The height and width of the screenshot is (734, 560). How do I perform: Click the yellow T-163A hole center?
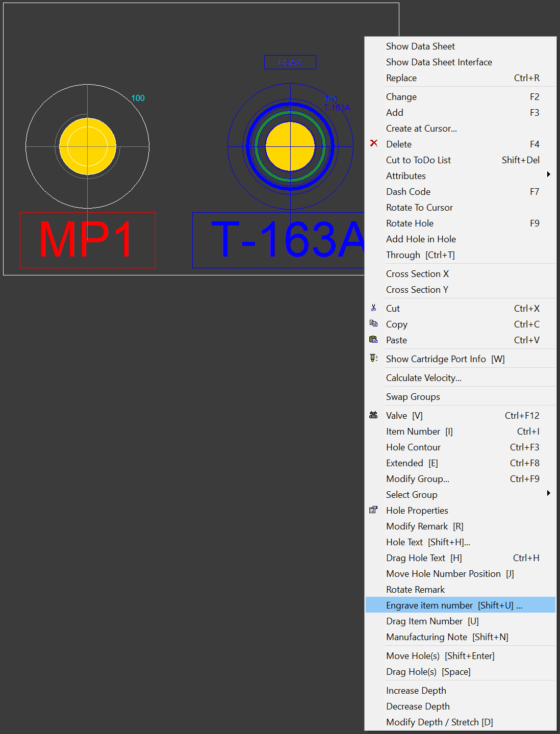coord(290,146)
